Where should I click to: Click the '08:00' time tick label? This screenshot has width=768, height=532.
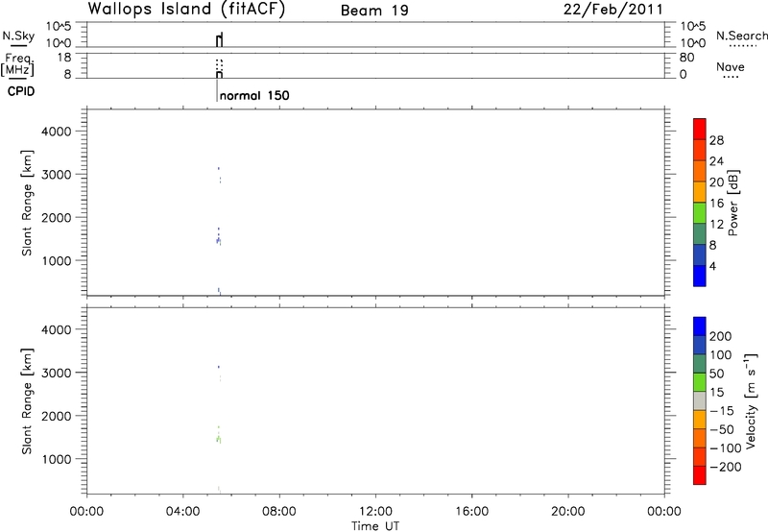[x=279, y=512]
